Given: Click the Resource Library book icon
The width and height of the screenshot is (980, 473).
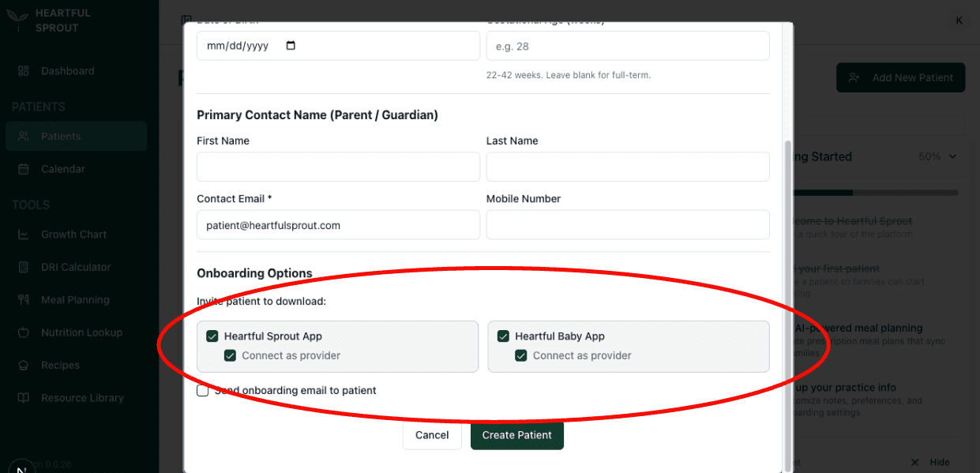Looking at the screenshot, I should pyautogui.click(x=24, y=398).
